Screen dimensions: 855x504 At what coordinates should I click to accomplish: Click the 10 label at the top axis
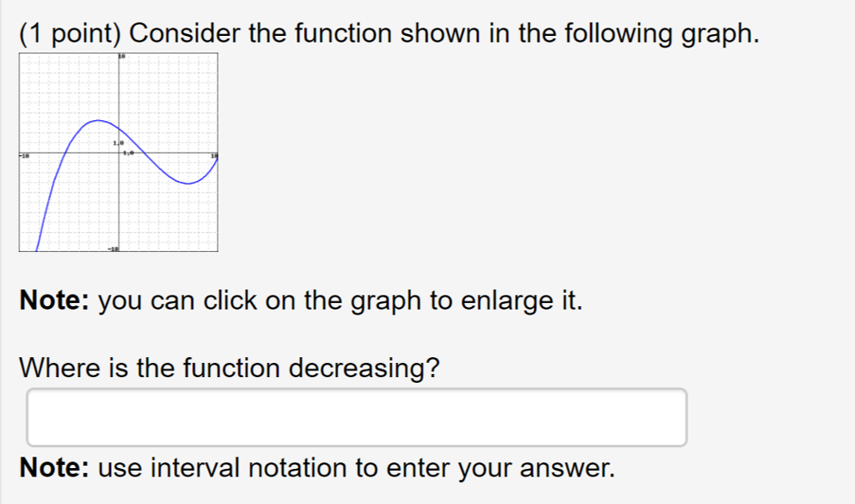click(122, 55)
